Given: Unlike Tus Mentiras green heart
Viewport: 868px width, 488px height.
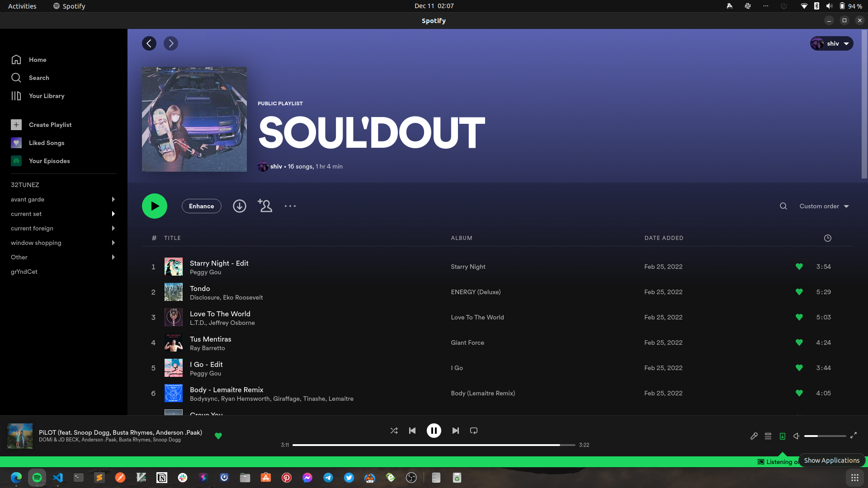Looking at the screenshot, I should (799, 343).
